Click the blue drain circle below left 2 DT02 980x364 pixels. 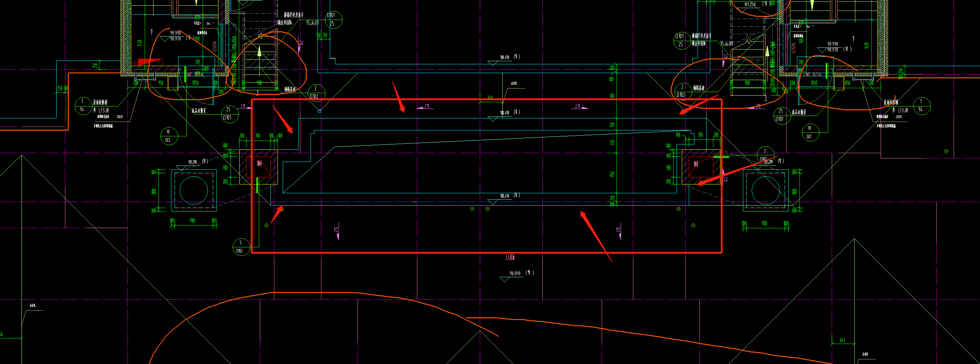(x=320, y=111)
